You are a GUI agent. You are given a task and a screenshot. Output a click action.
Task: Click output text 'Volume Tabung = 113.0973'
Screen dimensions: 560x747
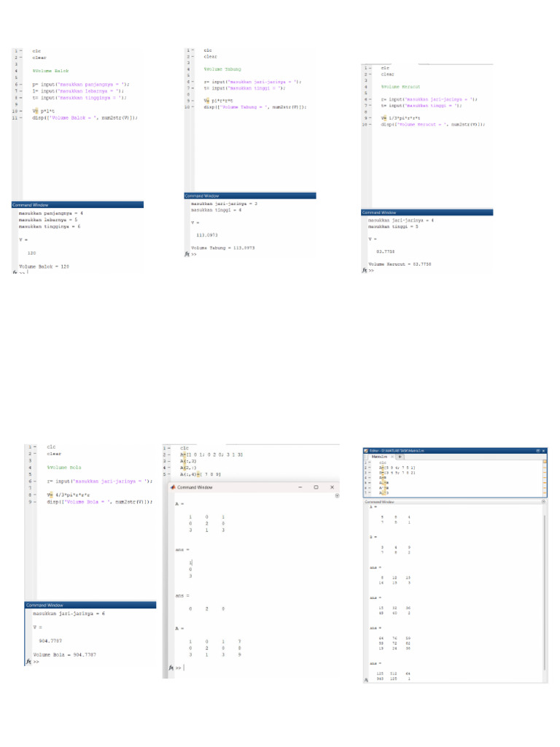[x=223, y=248]
